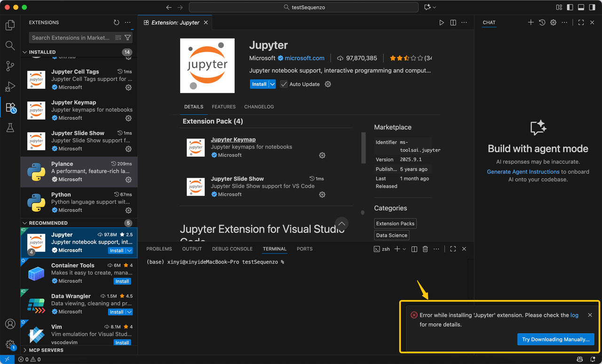Toggle the bottom panel layout button
The width and height of the screenshot is (602, 364).
tap(581, 8)
